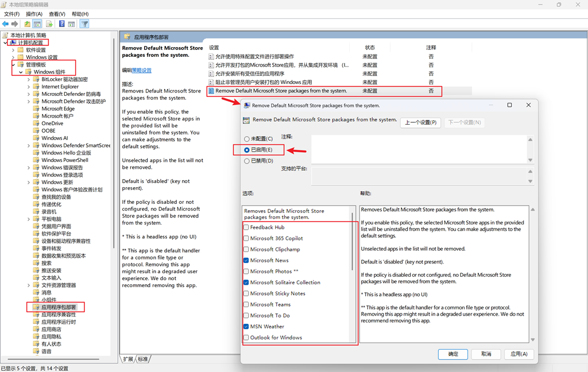Image resolution: width=588 pixels, height=372 pixels.
Task: Check the Feedback Hub checkbox
Action: tap(246, 227)
